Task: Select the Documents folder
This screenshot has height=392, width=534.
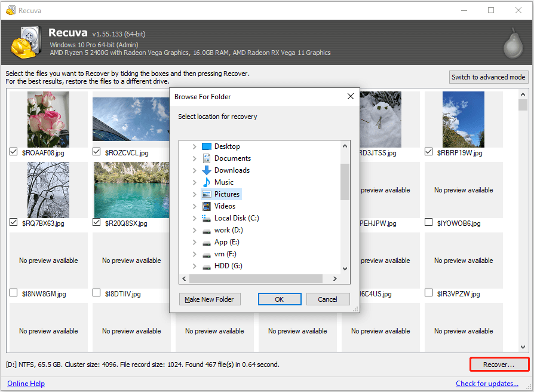Action: (x=232, y=158)
